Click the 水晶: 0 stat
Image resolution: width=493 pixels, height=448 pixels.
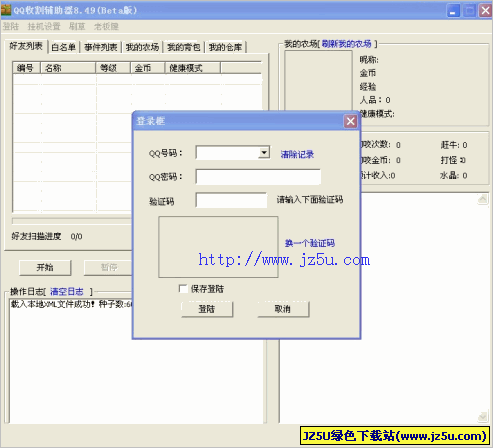[x=454, y=175]
